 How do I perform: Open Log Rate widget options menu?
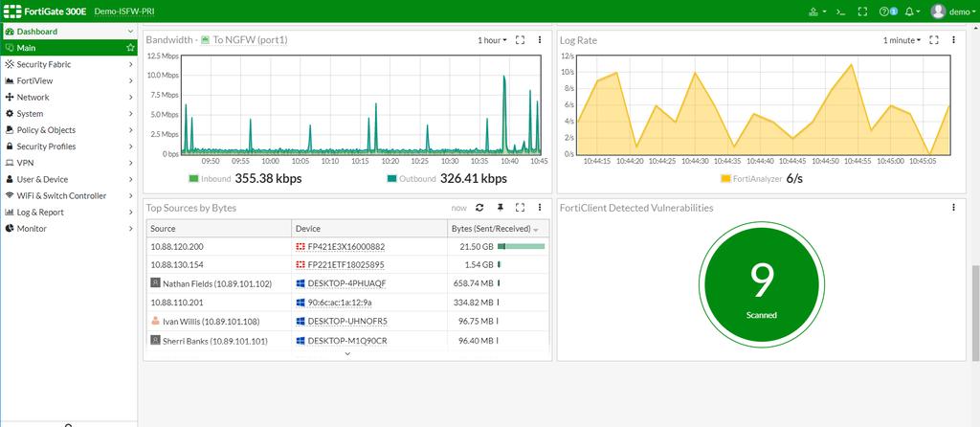[x=954, y=40]
